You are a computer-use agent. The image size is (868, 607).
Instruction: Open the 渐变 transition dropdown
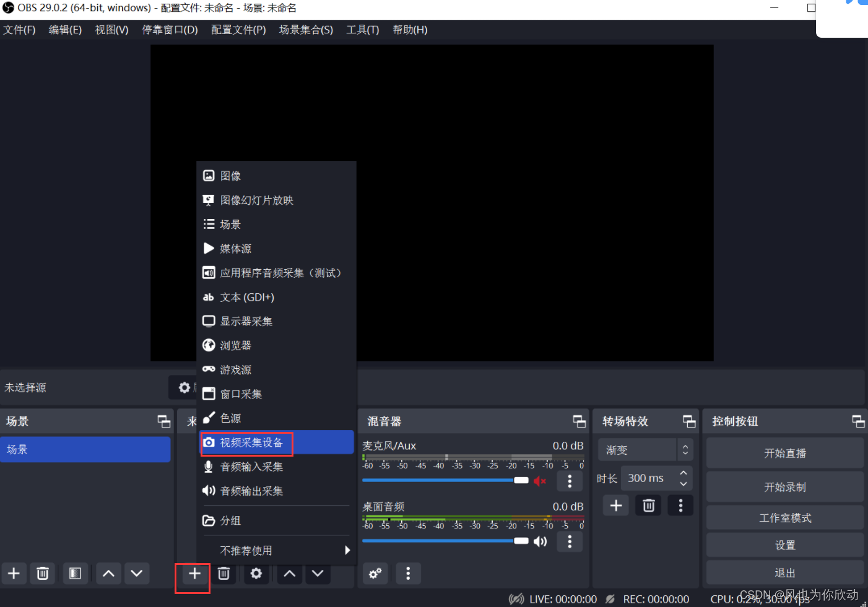644,450
